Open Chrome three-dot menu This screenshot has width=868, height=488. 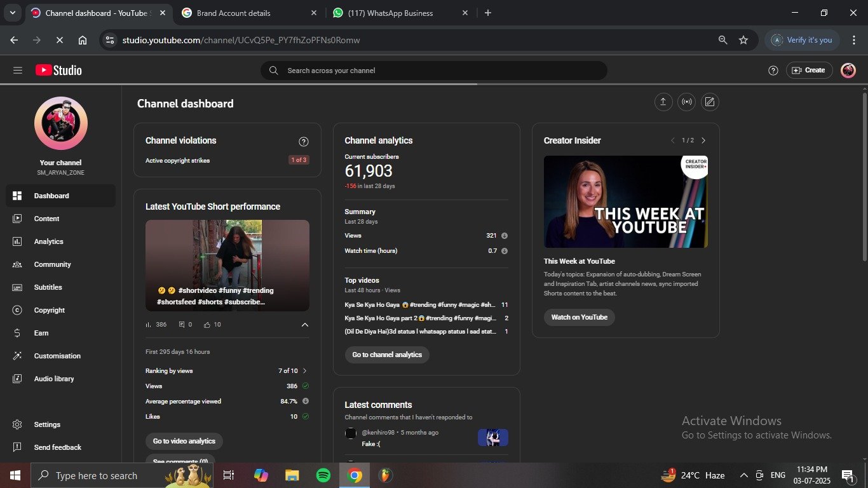click(854, 40)
